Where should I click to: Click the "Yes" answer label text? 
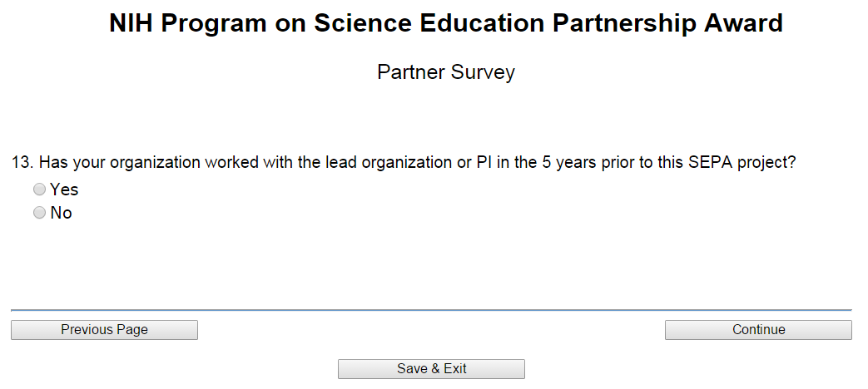click(64, 190)
